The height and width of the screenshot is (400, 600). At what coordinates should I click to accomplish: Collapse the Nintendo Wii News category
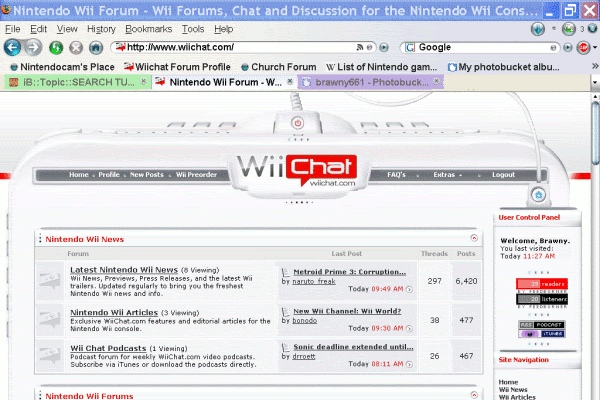tap(474, 238)
